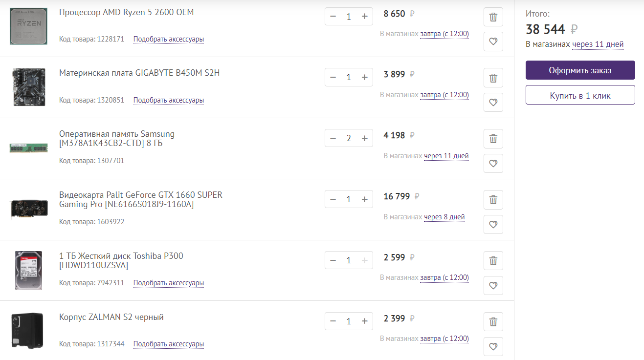Click the Оформить заказ button
Screen dimensions: 644x360
tap(580, 70)
